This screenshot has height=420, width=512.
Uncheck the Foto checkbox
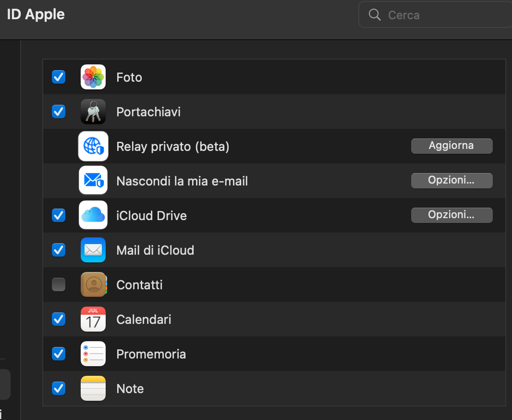[x=59, y=77]
